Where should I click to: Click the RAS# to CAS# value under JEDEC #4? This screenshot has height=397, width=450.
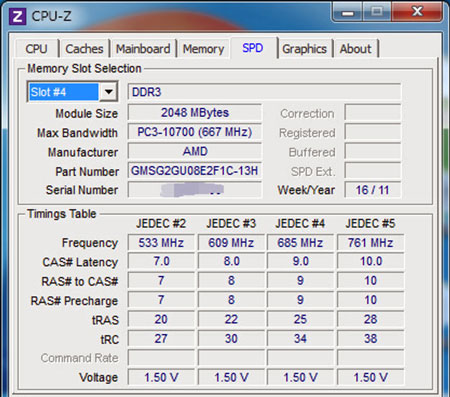(300, 280)
